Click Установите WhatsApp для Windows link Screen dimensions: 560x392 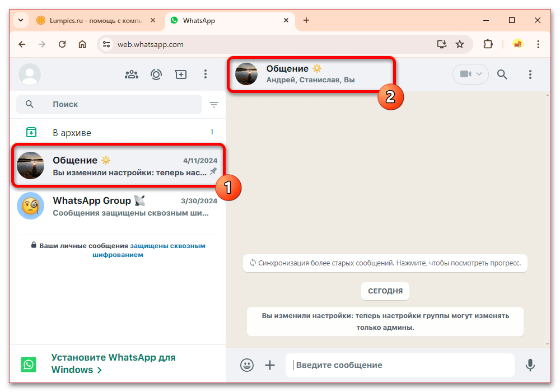tap(113, 363)
